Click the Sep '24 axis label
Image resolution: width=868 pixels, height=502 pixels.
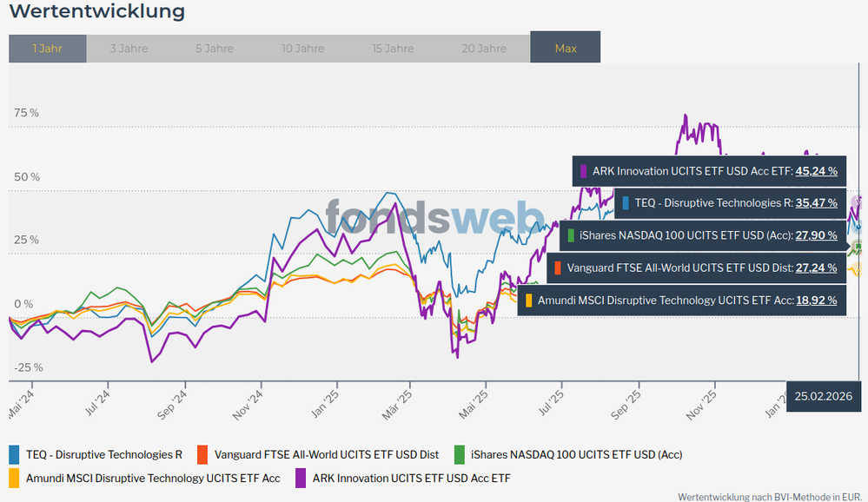pyautogui.click(x=172, y=404)
